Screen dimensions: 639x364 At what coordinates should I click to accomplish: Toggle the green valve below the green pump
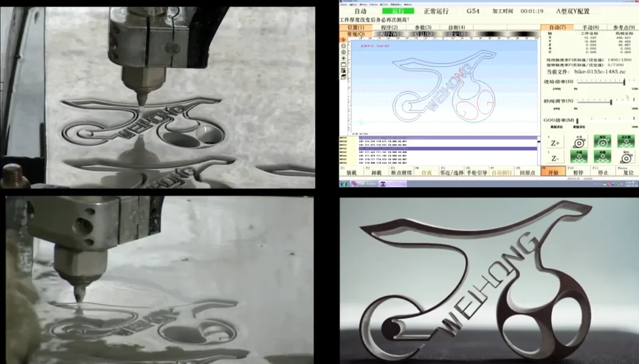tap(602, 157)
